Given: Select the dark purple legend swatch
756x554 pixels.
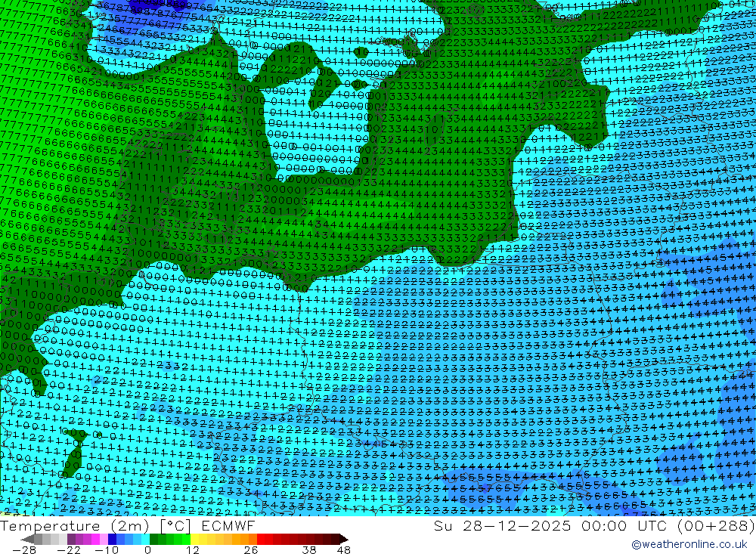Looking at the screenshot, I should (71, 539).
